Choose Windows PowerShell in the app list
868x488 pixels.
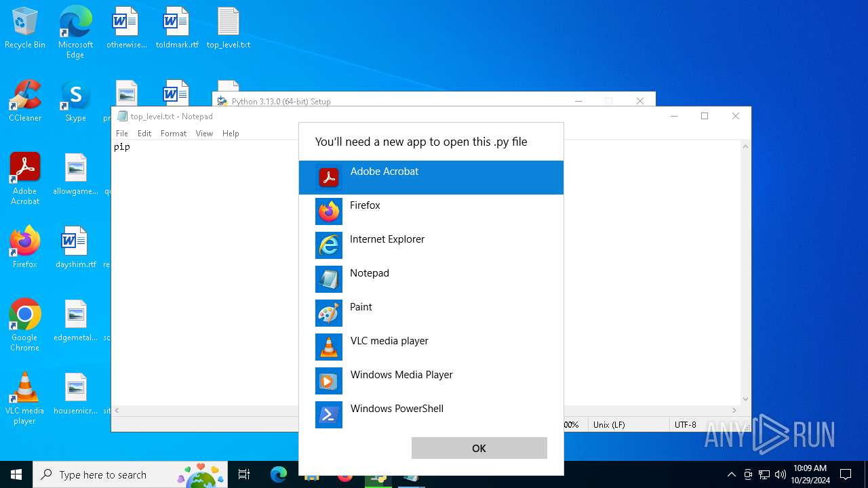pos(431,415)
